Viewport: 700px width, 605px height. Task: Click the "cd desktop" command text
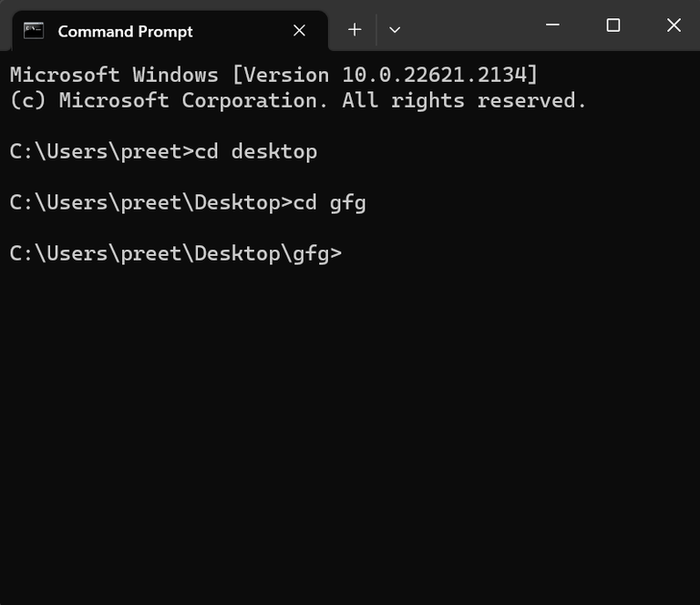point(256,151)
